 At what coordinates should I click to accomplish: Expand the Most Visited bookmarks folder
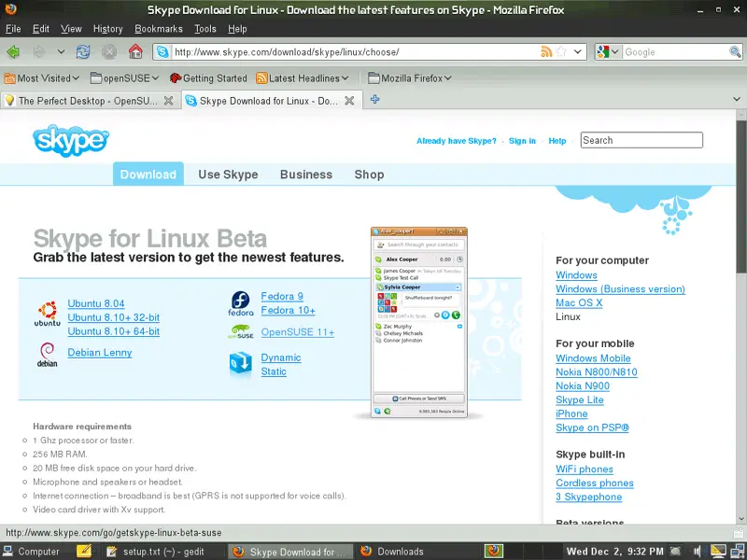click(x=41, y=78)
